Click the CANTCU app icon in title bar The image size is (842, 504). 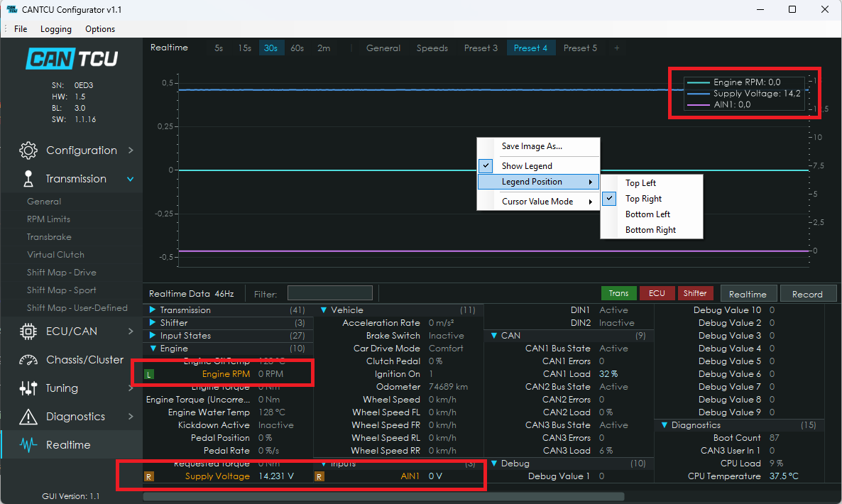coord(11,10)
